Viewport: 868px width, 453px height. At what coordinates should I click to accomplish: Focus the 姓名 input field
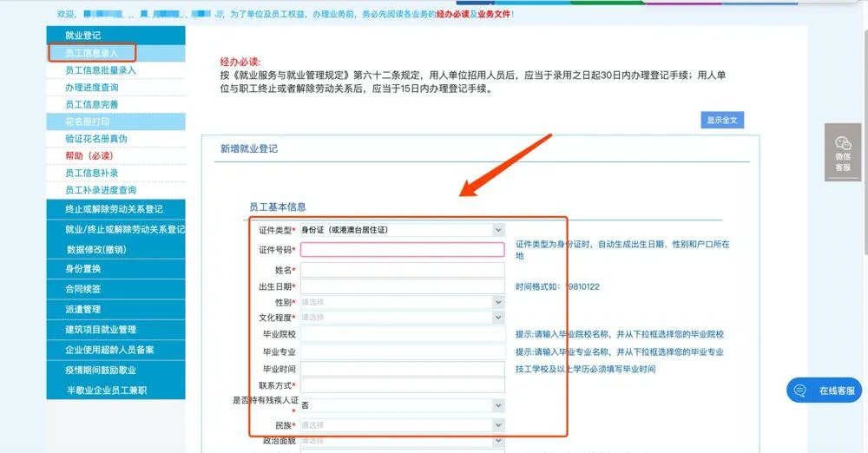coord(403,270)
